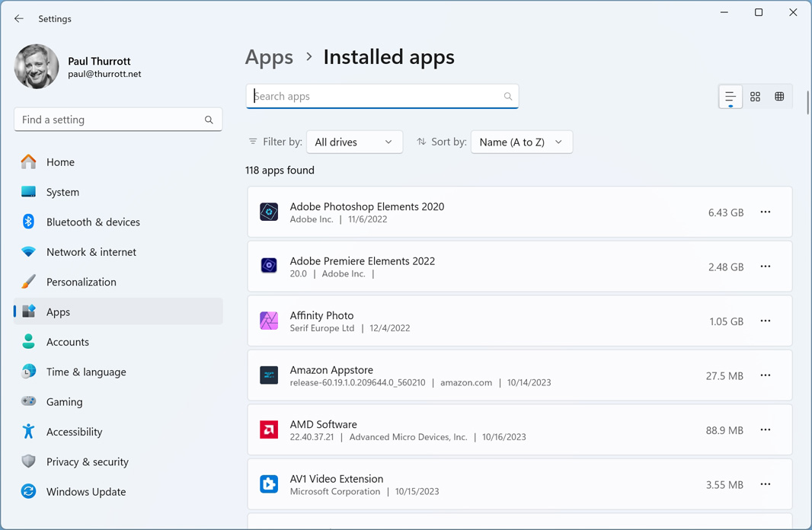The height and width of the screenshot is (530, 812).
Task: Click the back arrow in Settings
Action: pos(19,19)
